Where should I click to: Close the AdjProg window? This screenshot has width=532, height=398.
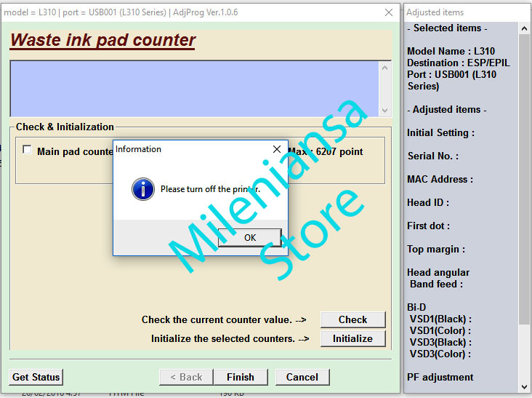point(389,12)
